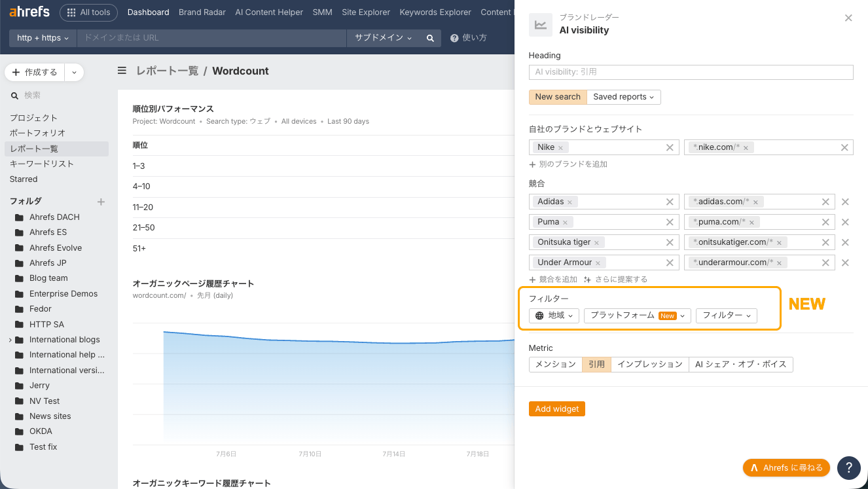Select the メンション metric

[x=556, y=365]
